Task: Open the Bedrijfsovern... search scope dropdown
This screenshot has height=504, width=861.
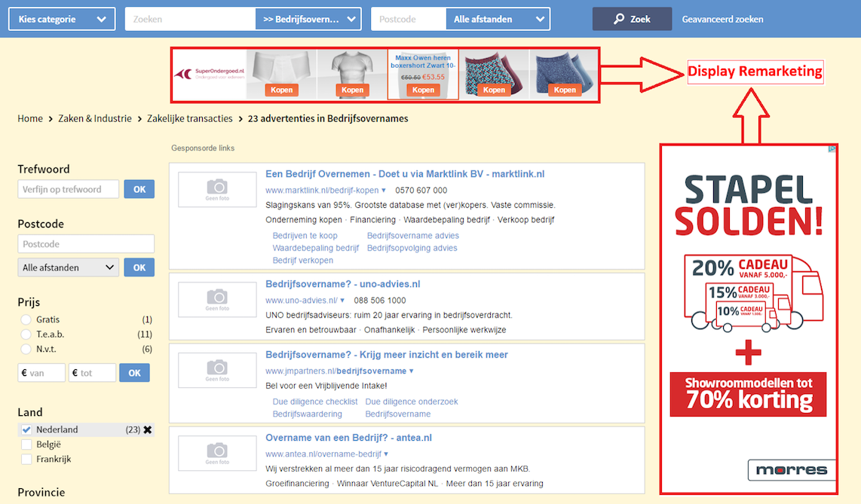Action: click(308, 19)
